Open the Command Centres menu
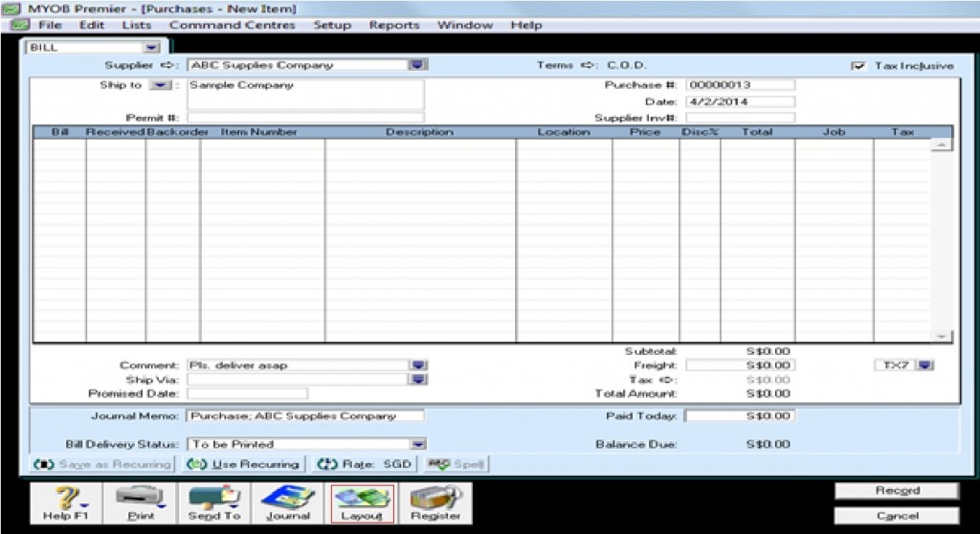The height and width of the screenshot is (534, 980). [232, 25]
